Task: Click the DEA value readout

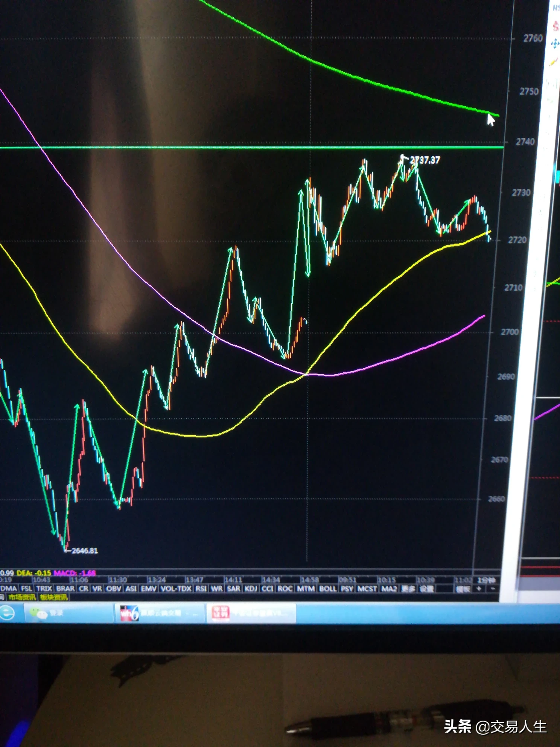Action: click(34, 573)
